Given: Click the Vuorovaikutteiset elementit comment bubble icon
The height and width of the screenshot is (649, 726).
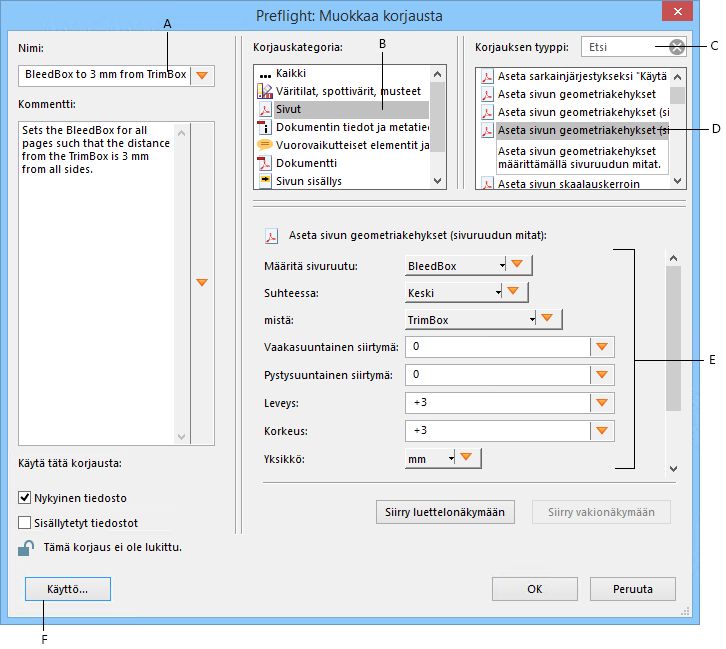Looking at the screenshot, I should [264, 145].
